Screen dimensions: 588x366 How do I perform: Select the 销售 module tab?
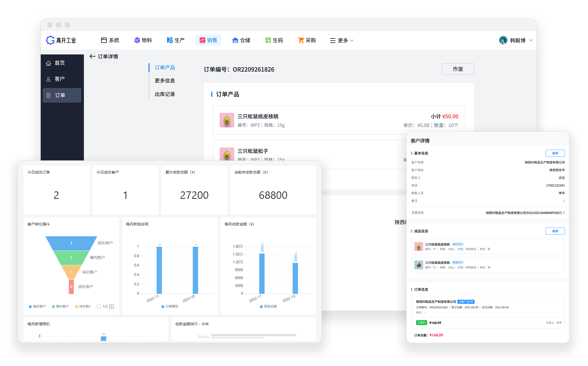tap(208, 40)
